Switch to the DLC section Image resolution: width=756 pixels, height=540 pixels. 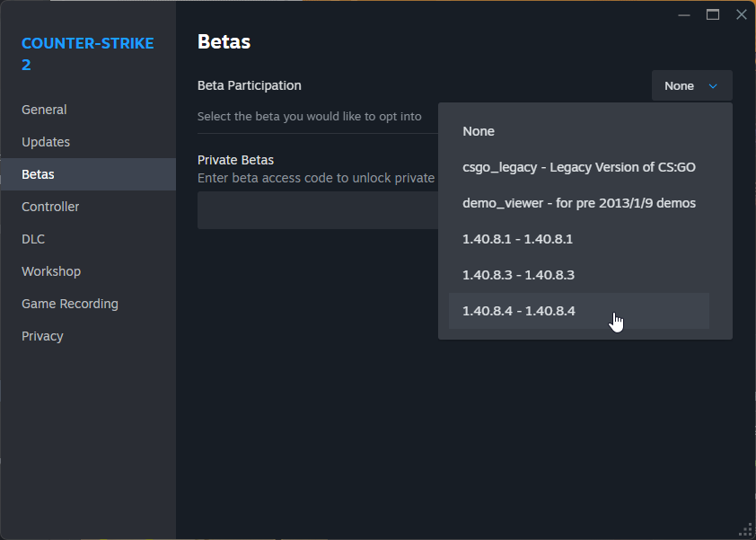(33, 239)
